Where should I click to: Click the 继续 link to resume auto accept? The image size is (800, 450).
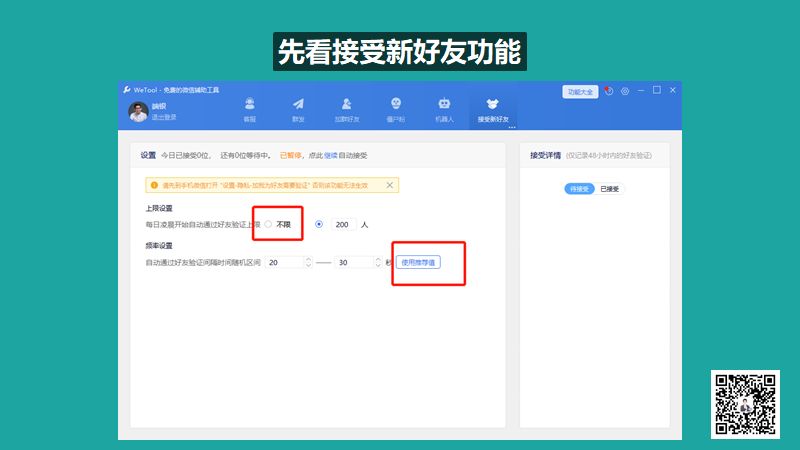click(331, 156)
